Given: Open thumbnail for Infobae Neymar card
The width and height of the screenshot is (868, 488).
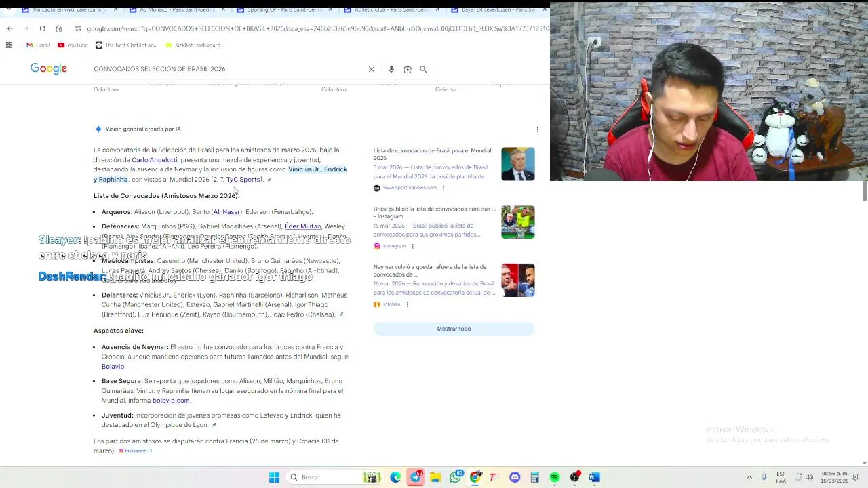Looking at the screenshot, I should point(518,281).
